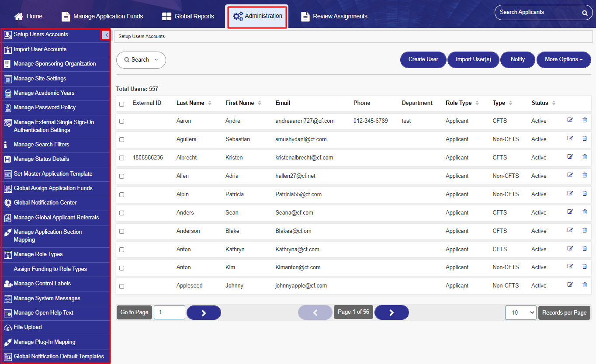Viewport: 596px width, 364px height.
Task: Select the checkbox for Kristen Albrecht
Action: click(121, 158)
